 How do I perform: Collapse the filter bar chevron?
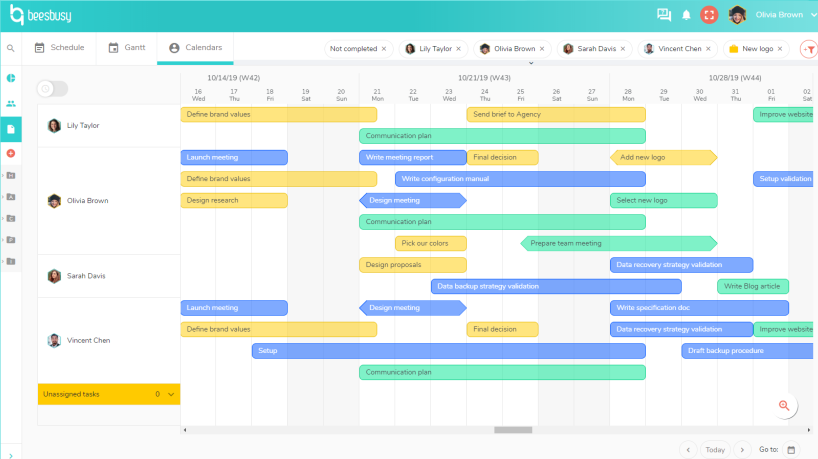[x=531, y=63]
